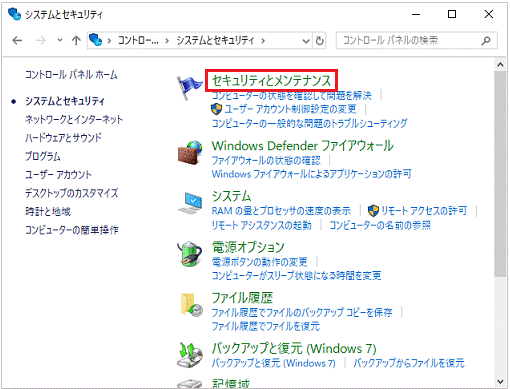Open ユーザー アカウント category

[58, 174]
